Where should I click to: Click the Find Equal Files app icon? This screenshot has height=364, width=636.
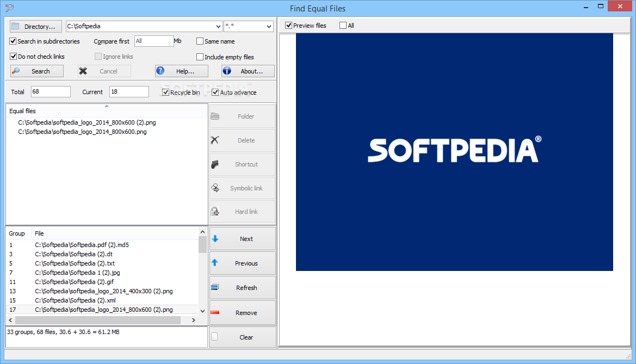coord(9,8)
